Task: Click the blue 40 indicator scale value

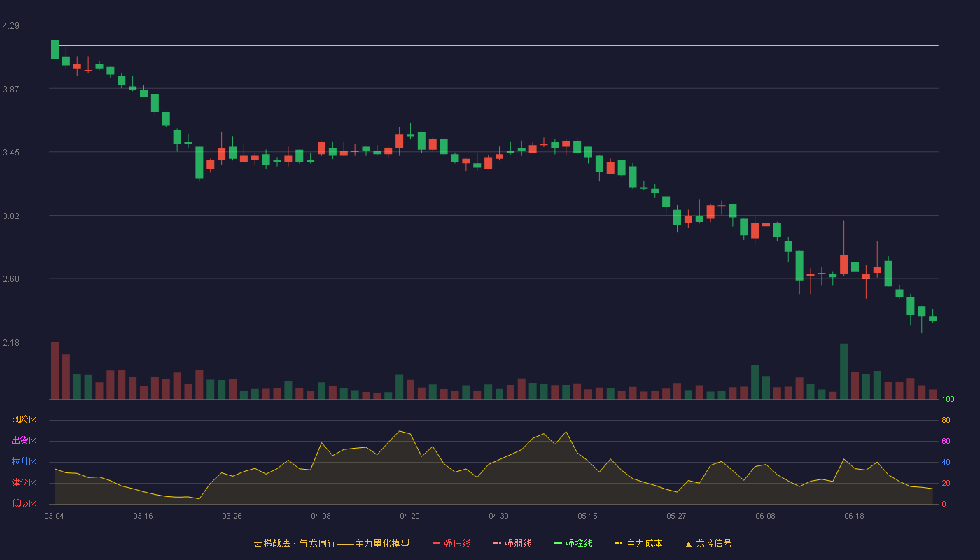Action: (946, 462)
